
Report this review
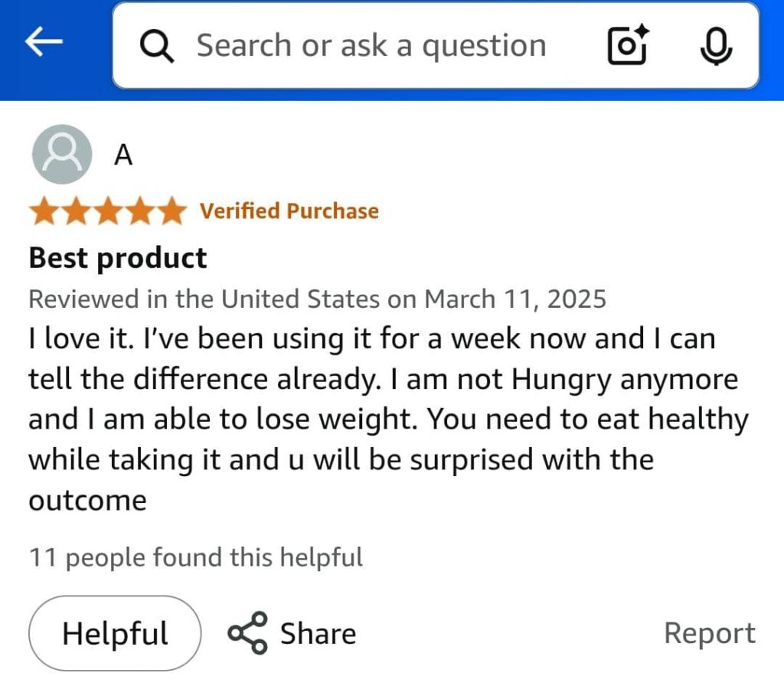coord(709,633)
